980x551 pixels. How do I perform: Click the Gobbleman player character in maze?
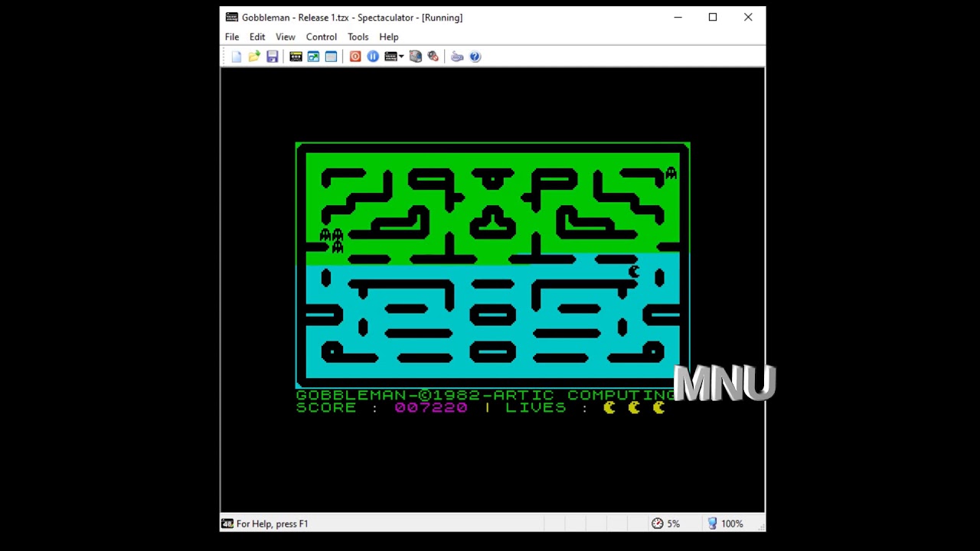pyautogui.click(x=634, y=272)
